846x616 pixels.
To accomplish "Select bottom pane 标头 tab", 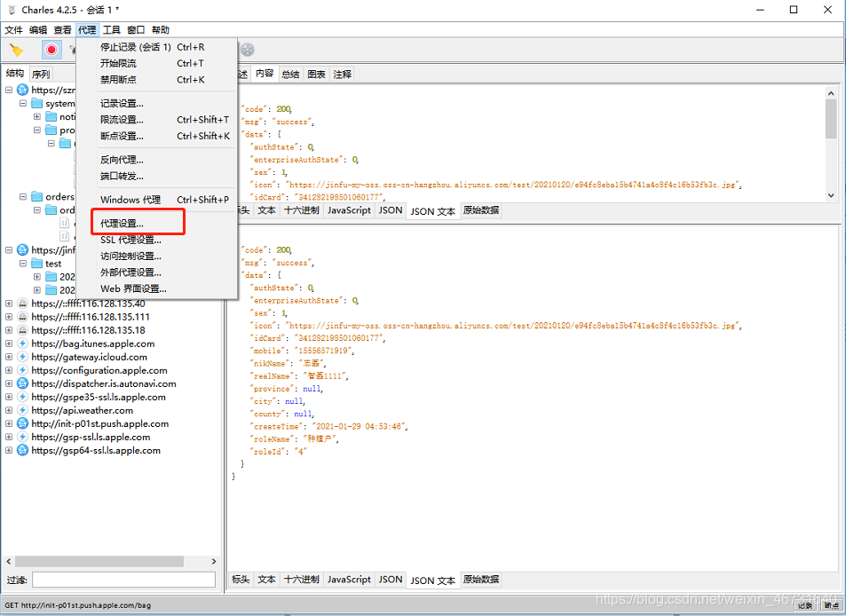I will [241, 580].
